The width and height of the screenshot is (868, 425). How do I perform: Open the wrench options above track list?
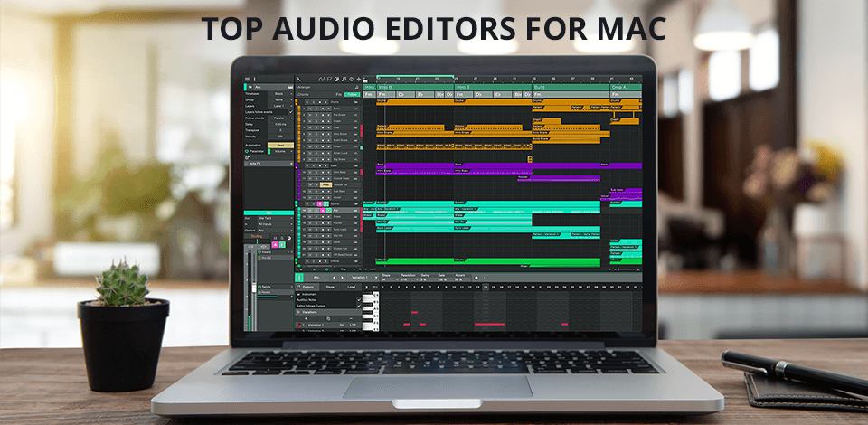coord(299,80)
